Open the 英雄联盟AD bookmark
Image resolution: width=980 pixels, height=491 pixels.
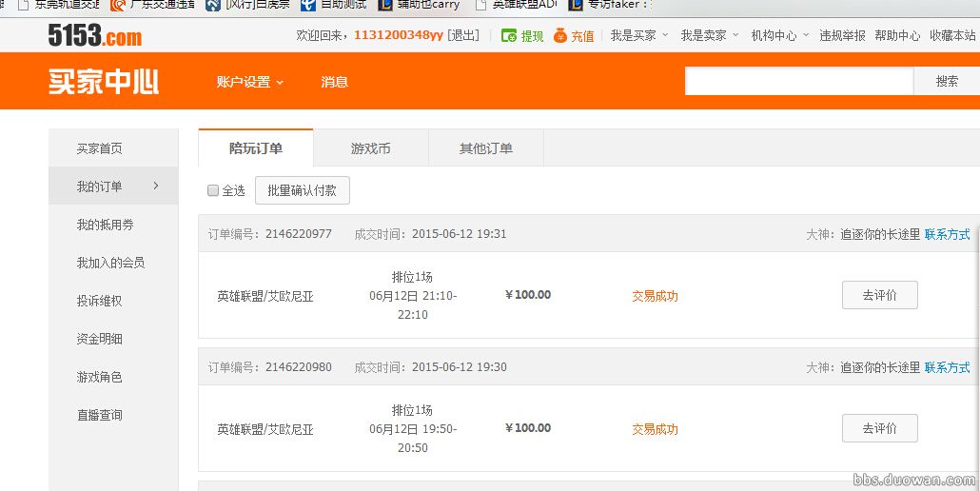point(517,5)
